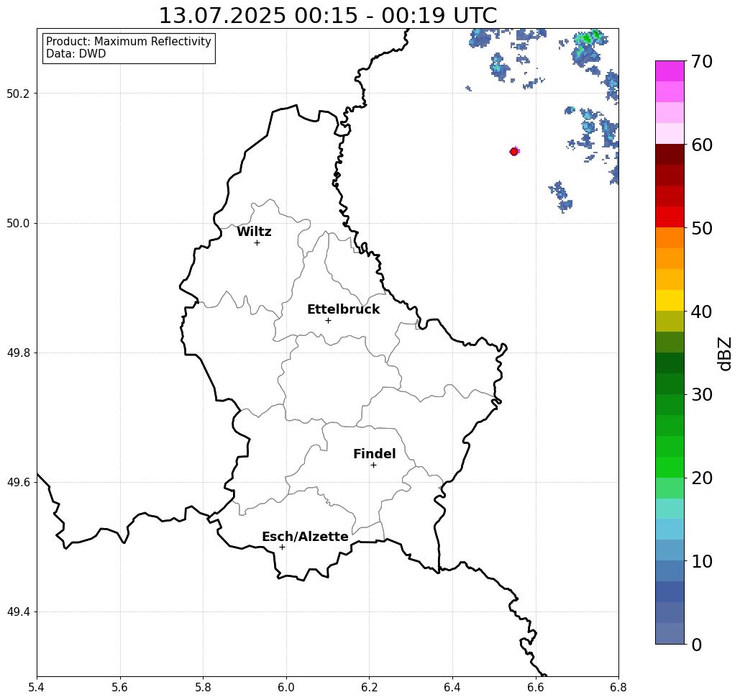Click the colorbar tick label 30
This screenshot has height=700, width=740.
click(702, 395)
